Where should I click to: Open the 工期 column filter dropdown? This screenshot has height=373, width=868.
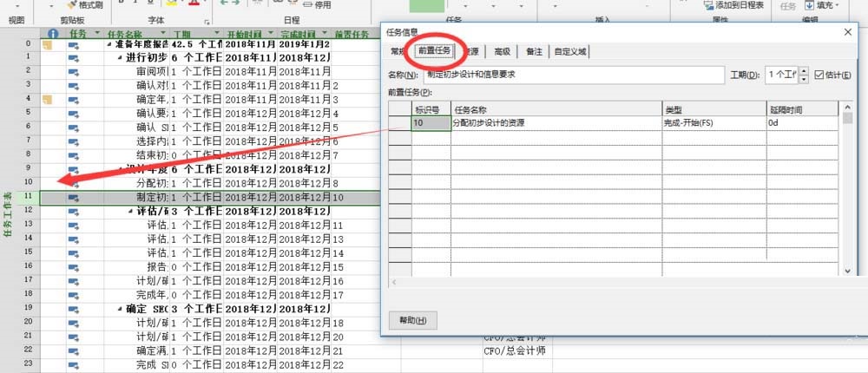(216, 33)
